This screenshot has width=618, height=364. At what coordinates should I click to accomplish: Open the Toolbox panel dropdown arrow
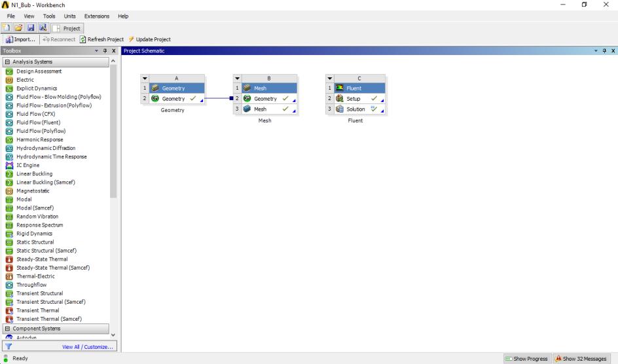pyautogui.click(x=97, y=51)
